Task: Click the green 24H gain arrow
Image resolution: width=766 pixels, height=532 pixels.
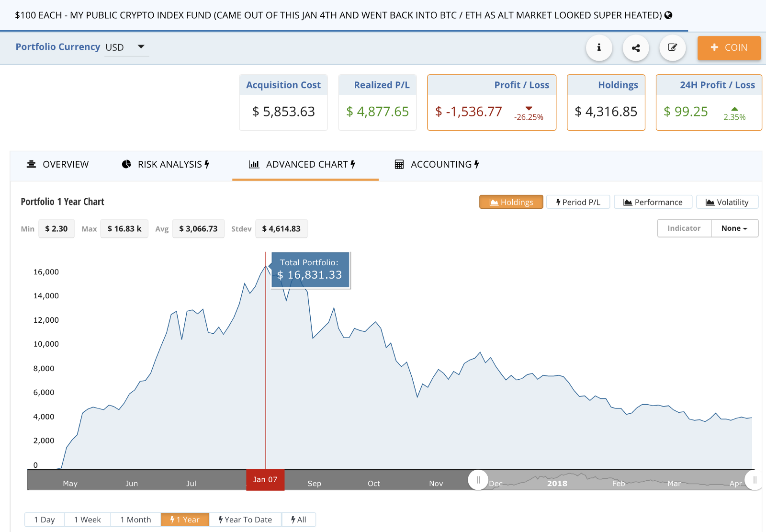Action: point(734,109)
